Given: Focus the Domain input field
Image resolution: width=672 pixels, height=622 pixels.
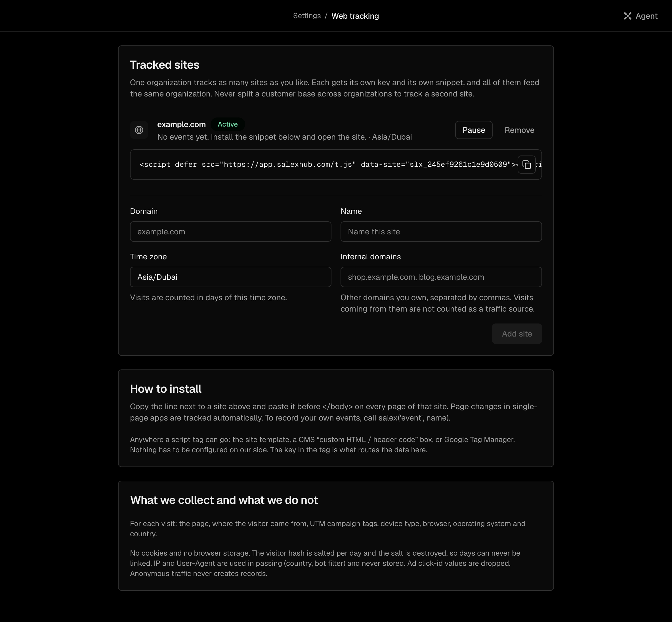Looking at the screenshot, I should click(231, 232).
